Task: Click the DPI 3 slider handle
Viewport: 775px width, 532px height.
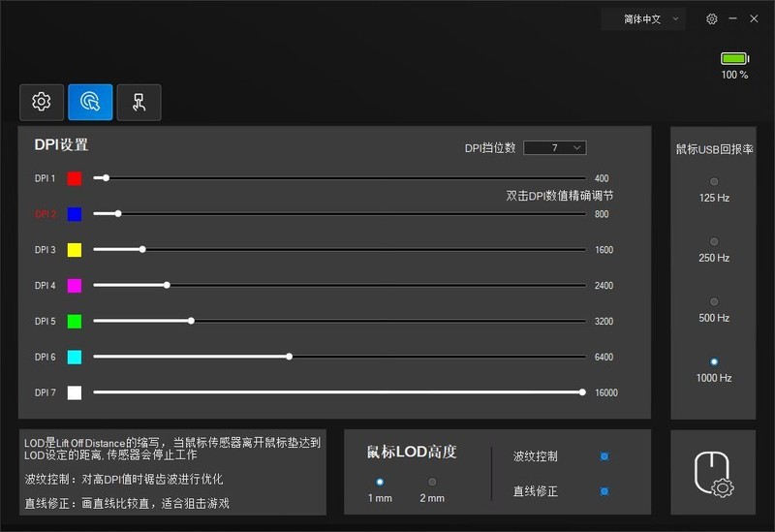Action: pyautogui.click(x=142, y=249)
